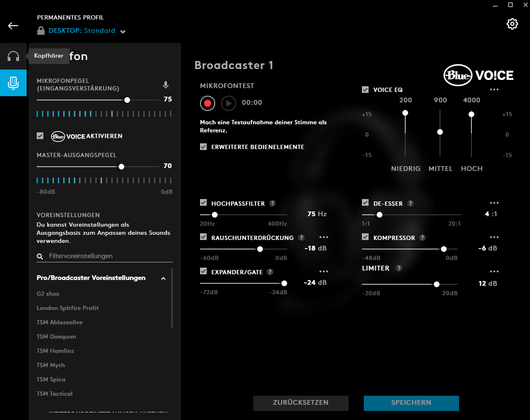Open Limiter more options dots
The height and width of the screenshot is (420, 530).
pos(494,271)
